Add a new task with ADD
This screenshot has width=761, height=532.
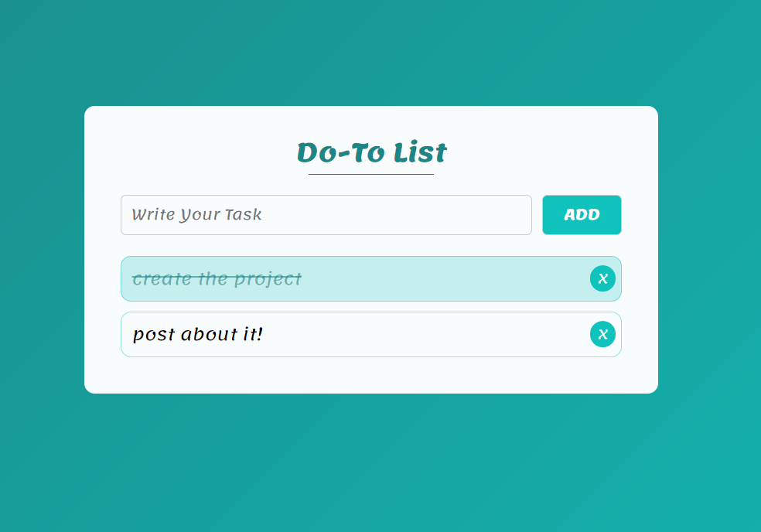pos(582,215)
